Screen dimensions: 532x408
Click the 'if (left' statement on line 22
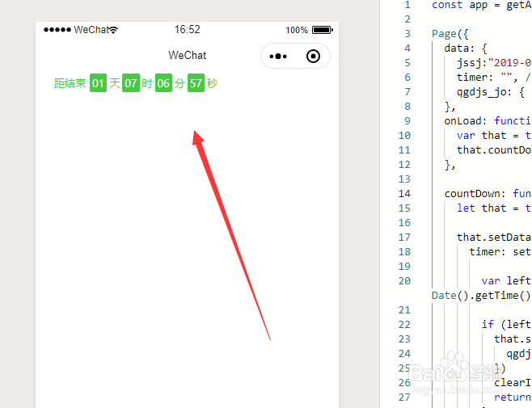point(506,325)
